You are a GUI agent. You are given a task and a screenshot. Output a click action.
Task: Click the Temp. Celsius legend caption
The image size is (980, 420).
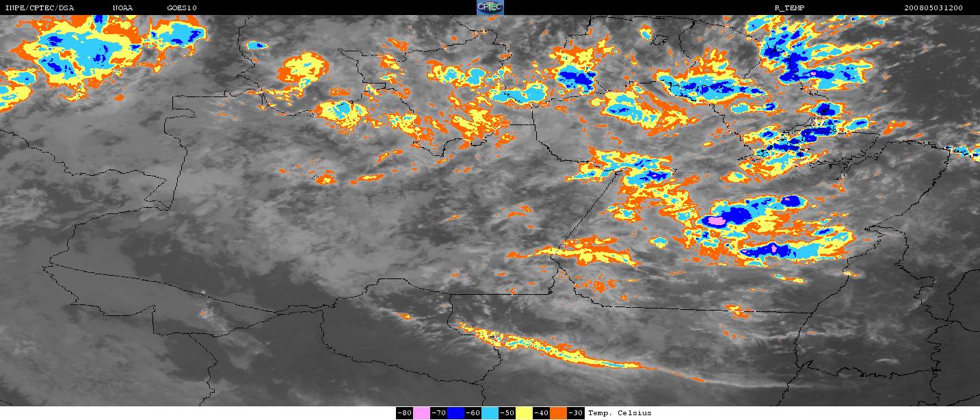(x=620, y=413)
